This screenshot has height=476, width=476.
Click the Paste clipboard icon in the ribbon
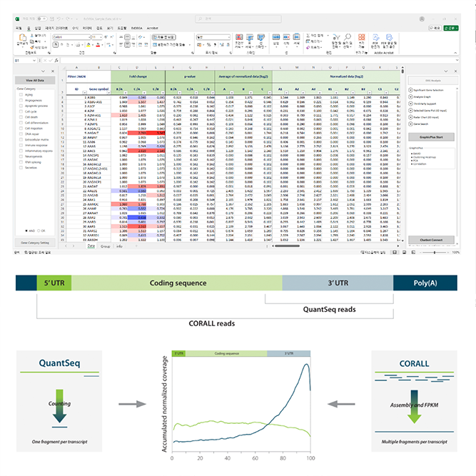23,38
